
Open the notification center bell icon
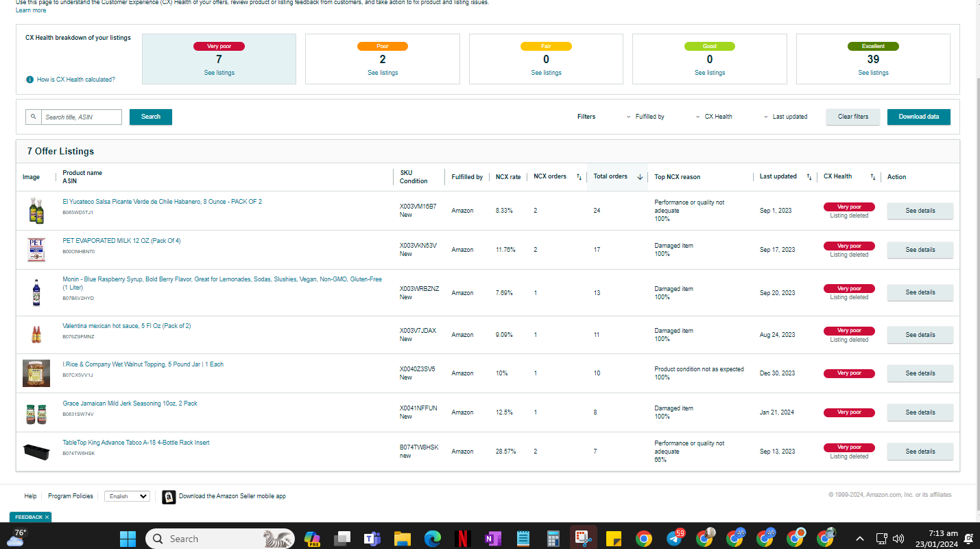pos(968,539)
